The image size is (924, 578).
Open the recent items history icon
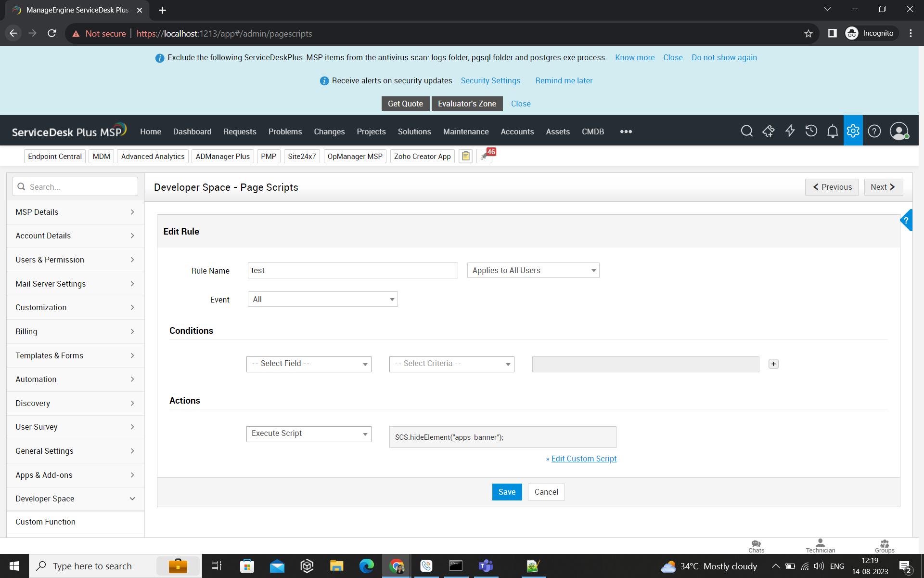coord(811,131)
